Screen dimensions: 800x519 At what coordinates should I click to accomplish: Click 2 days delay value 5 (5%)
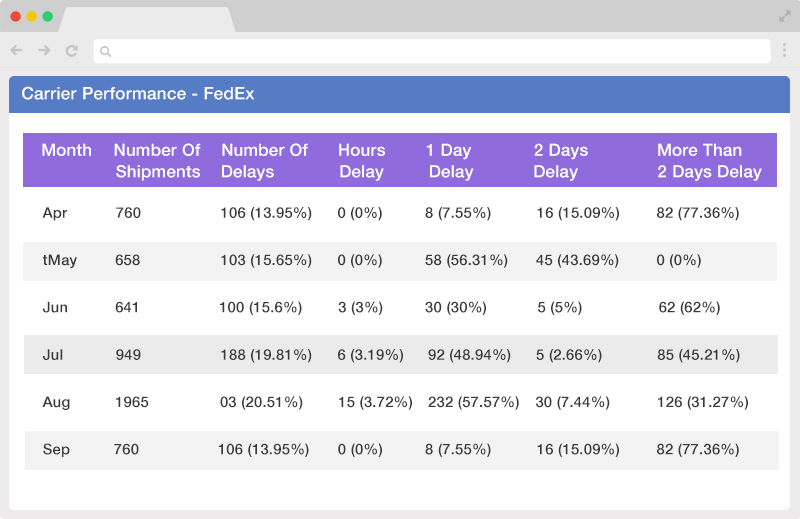click(x=560, y=308)
